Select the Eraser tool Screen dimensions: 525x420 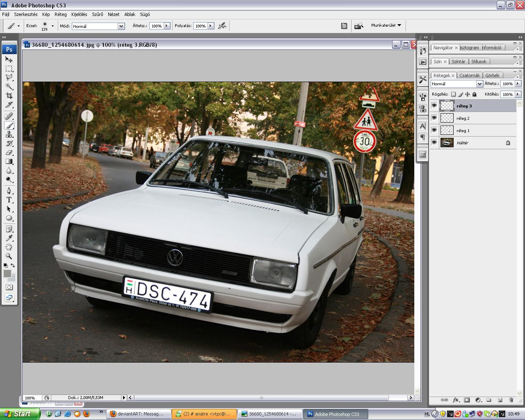9,153
